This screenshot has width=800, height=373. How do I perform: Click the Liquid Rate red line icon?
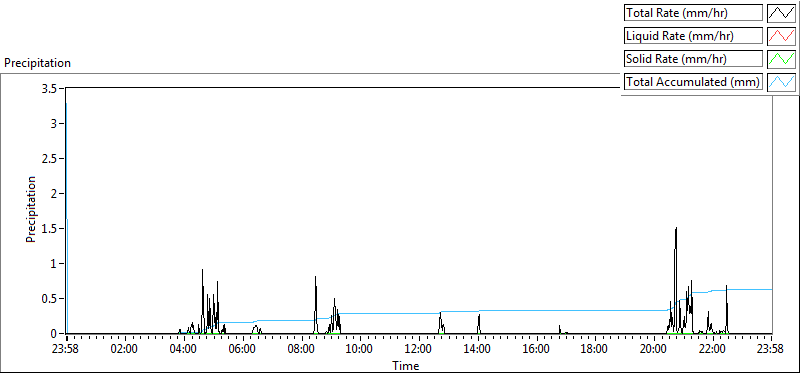782,36
